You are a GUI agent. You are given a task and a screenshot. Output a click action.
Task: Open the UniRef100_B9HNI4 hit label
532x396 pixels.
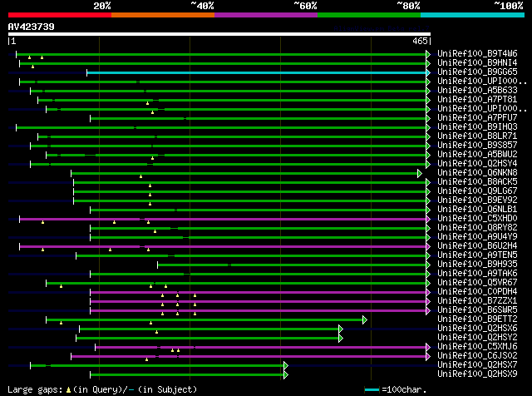(477, 63)
